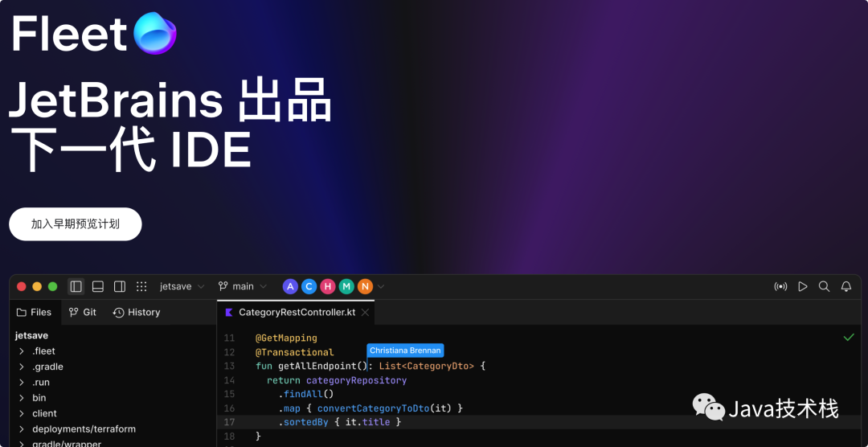Toggle the left panel layout icon

[76, 286]
